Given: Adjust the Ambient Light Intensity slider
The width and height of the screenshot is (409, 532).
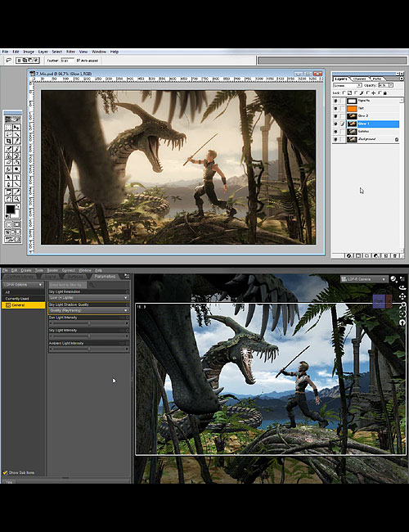Looking at the screenshot, I should 89,349.
